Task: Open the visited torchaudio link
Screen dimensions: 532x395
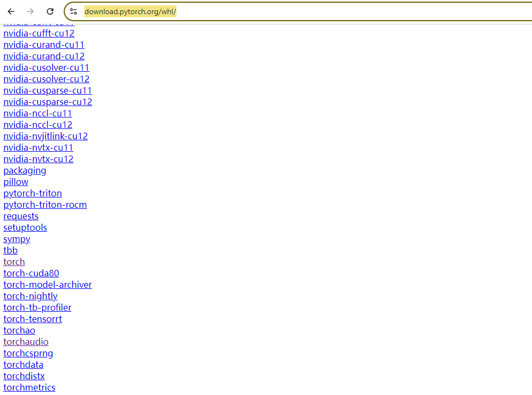Action: click(26, 342)
